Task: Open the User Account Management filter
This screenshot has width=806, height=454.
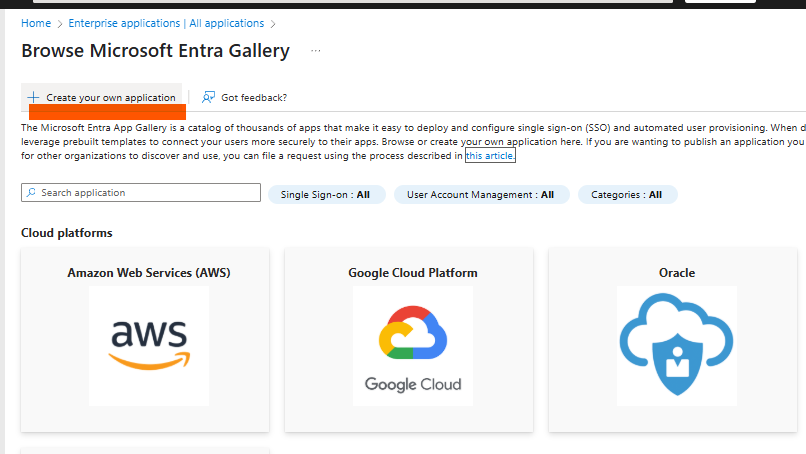Action: pos(481,194)
